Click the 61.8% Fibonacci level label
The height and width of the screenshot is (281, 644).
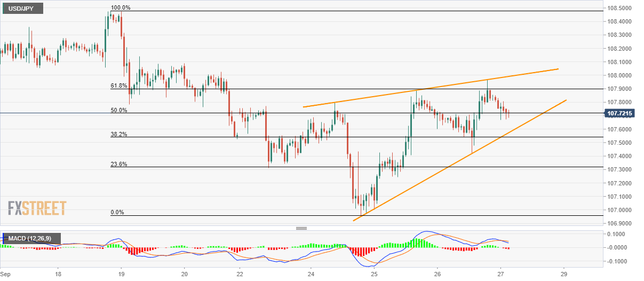pyautogui.click(x=119, y=85)
